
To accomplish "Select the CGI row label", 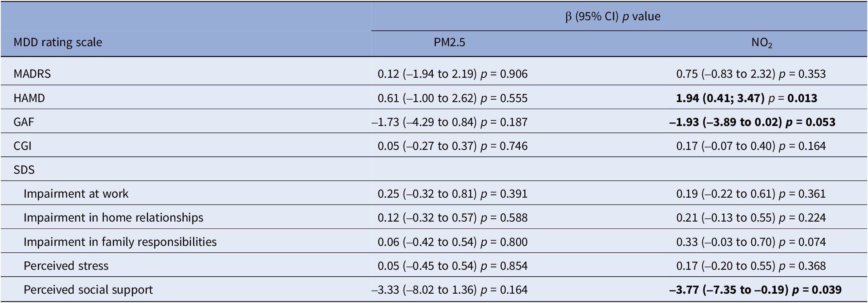I will [22, 146].
